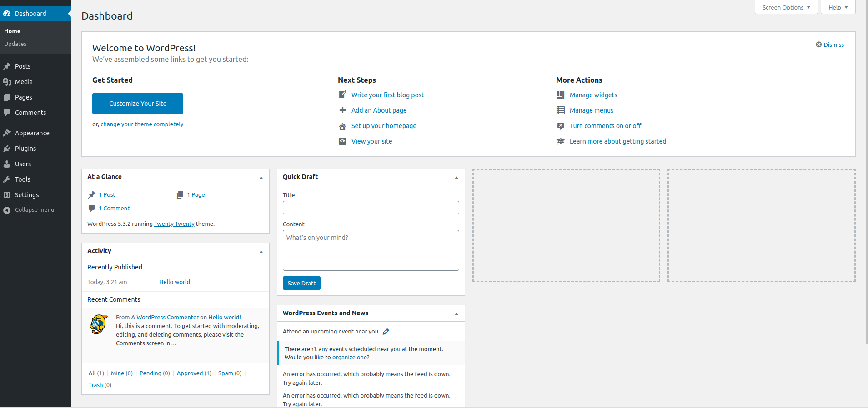The image size is (868, 408).
Task: Click the Pages icon in sidebar
Action: click(x=7, y=97)
